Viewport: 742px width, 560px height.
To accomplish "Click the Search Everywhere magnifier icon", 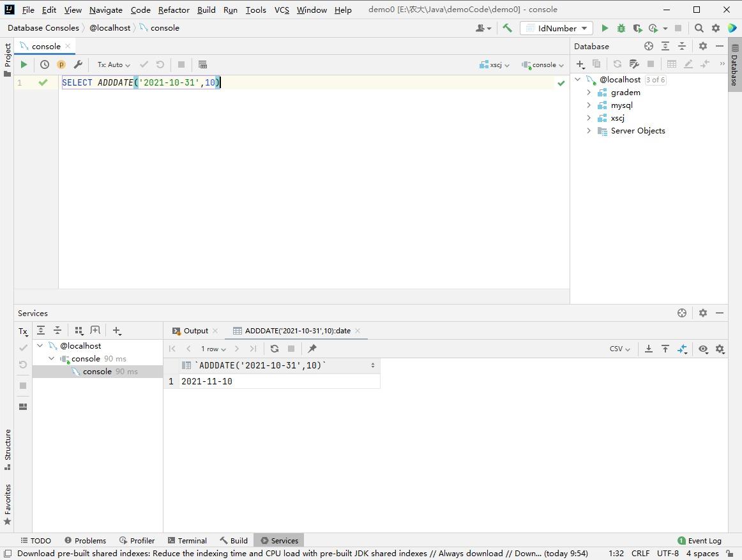I will pos(699,28).
